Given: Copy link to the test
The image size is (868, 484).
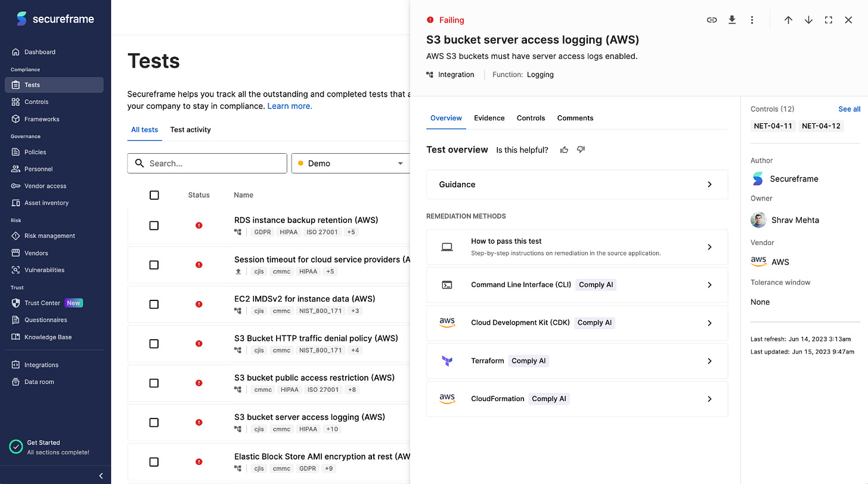Looking at the screenshot, I should pyautogui.click(x=712, y=20).
